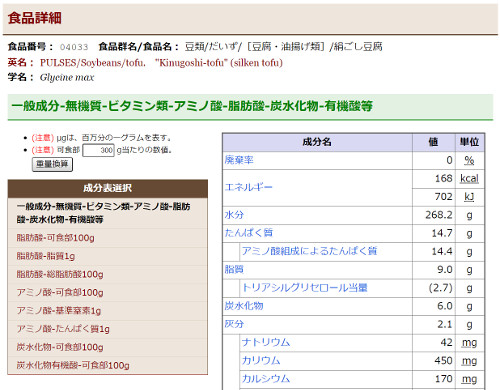Click the 単位 column header
The height and width of the screenshot is (390, 500).
tap(470, 142)
